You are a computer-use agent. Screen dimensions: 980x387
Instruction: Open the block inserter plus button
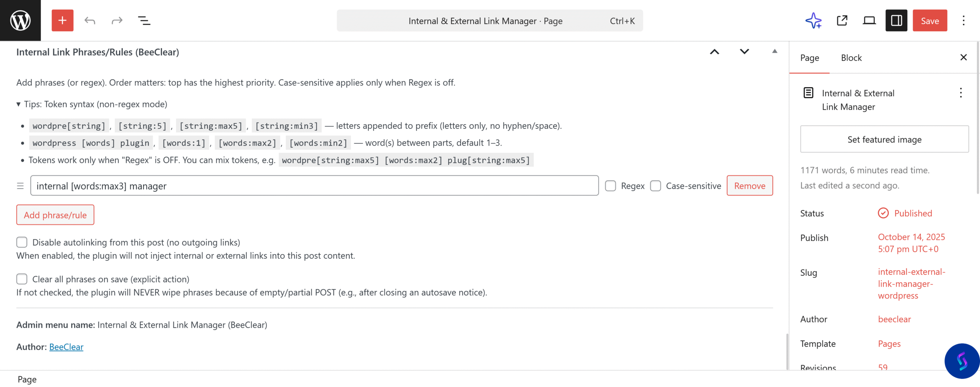tap(62, 20)
